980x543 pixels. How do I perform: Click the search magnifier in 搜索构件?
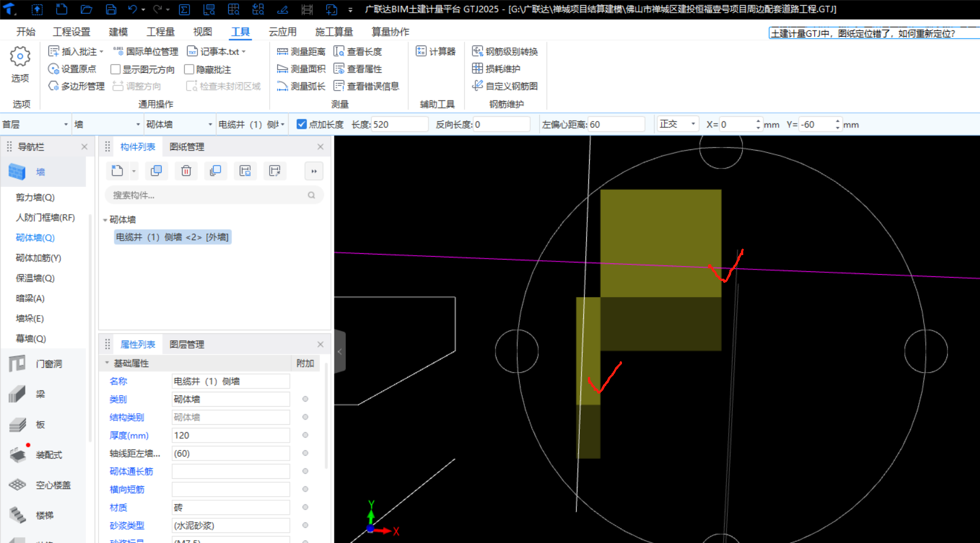311,195
